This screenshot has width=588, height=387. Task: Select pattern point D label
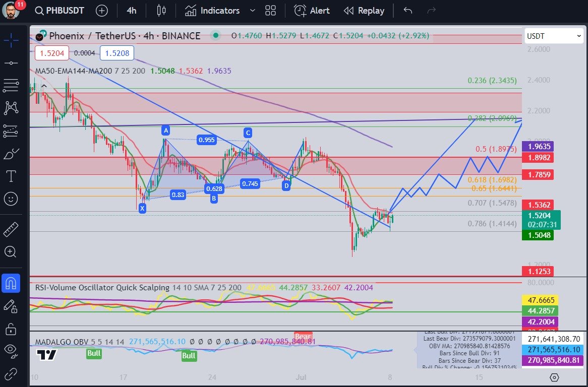click(x=286, y=185)
